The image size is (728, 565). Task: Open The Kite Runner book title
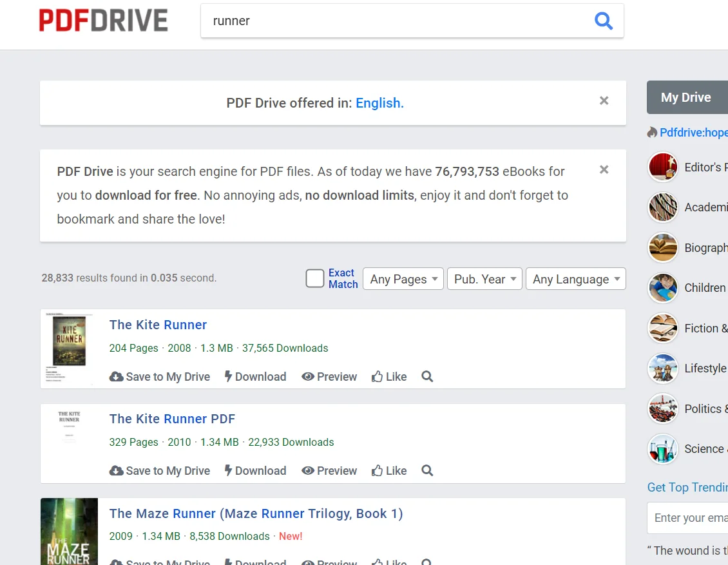coord(158,325)
